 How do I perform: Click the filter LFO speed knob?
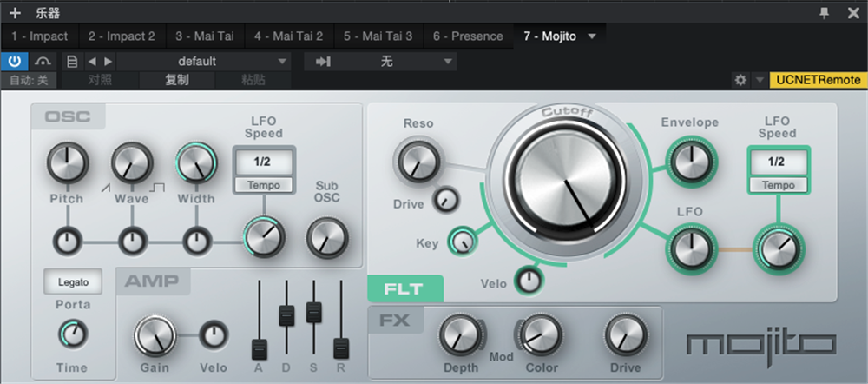click(x=779, y=248)
